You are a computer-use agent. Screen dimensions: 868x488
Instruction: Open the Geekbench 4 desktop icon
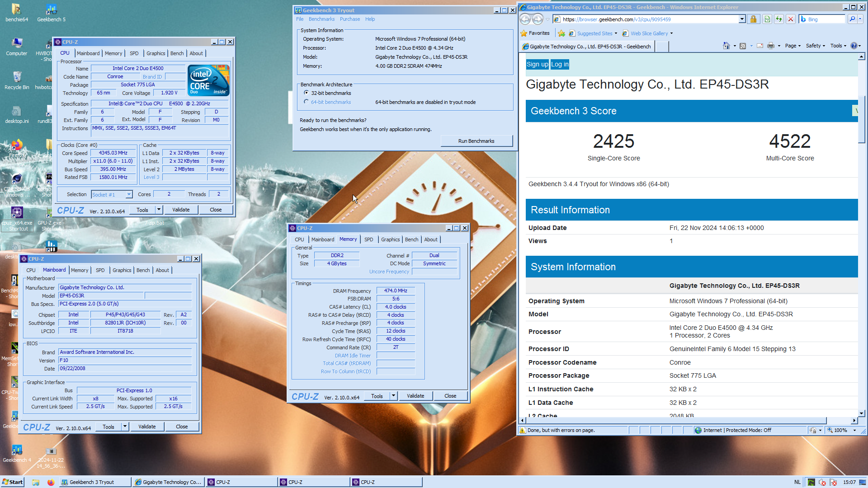[x=17, y=454]
